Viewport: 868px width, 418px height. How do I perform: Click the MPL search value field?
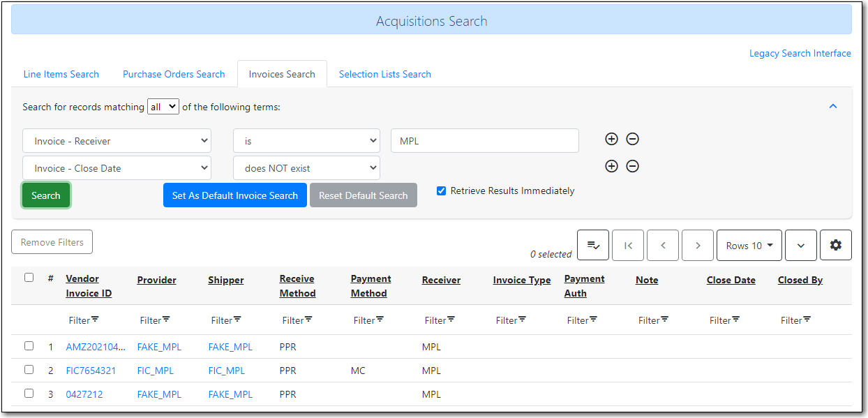click(484, 140)
